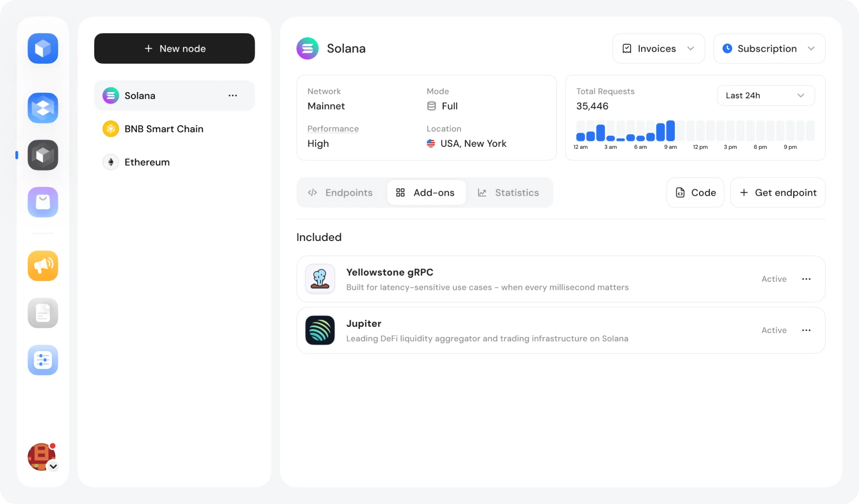This screenshot has height=504, width=859.
Task: Click the Yellowstone gRPC geyser icon
Action: 319,279
